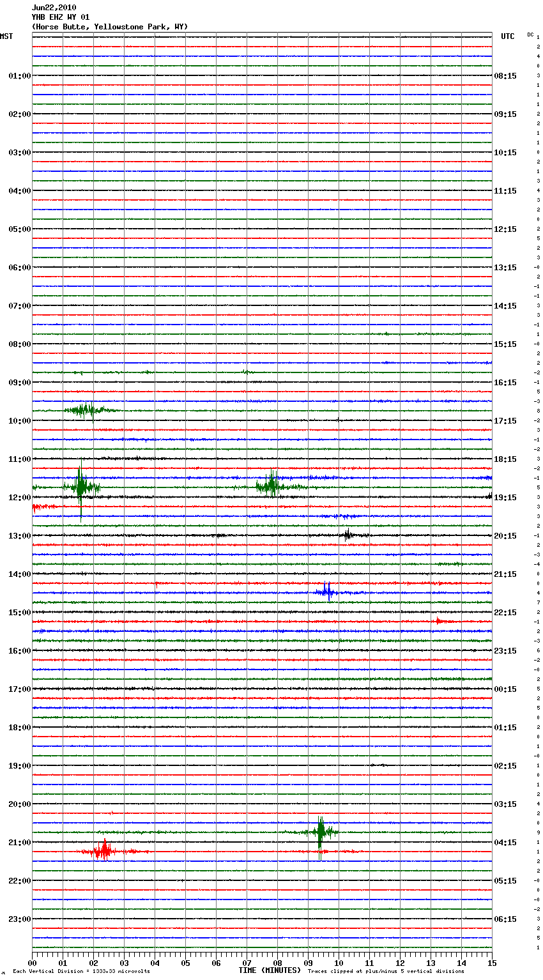
Task: Select the 09:00 MST hour label
Action: (20, 383)
